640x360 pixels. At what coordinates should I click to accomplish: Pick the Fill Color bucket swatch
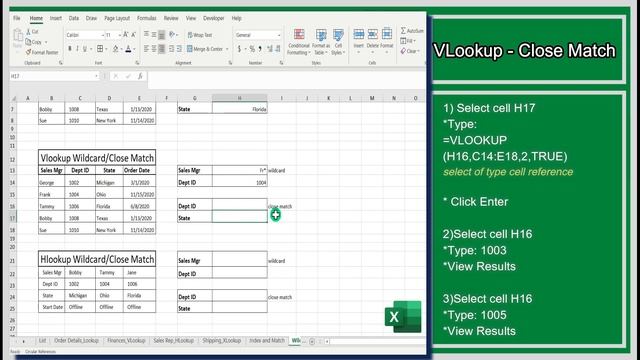click(x=116, y=49)
